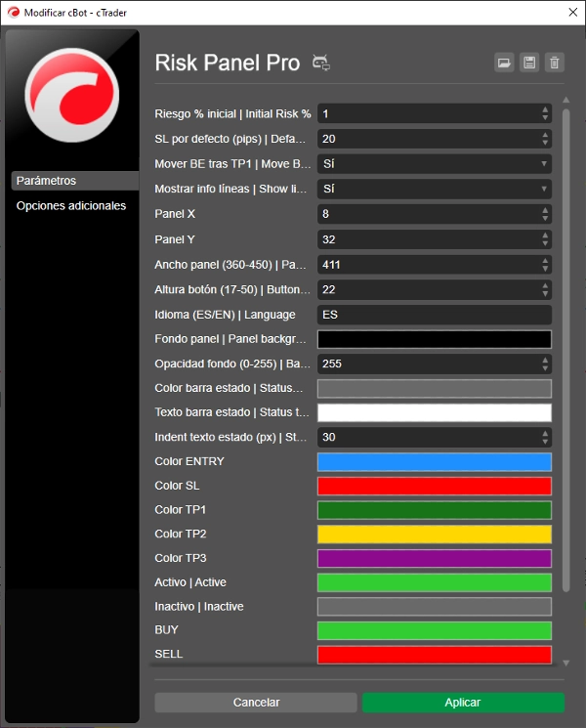Open the Color TP3 purple swatch

click(x=435, y=559)
